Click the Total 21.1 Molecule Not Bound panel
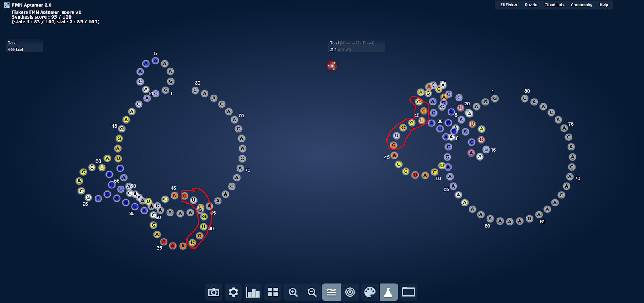644x303 pixels. (356, 46)
